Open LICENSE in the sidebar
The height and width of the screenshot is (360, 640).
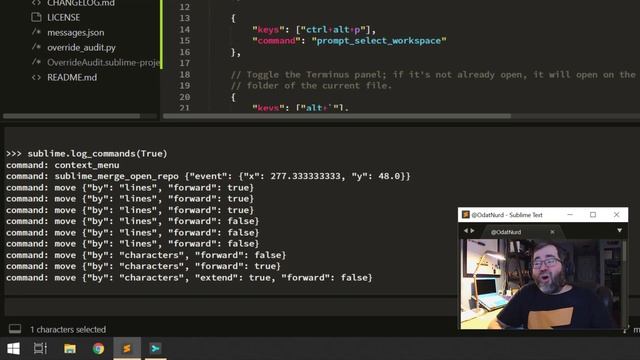64,18
